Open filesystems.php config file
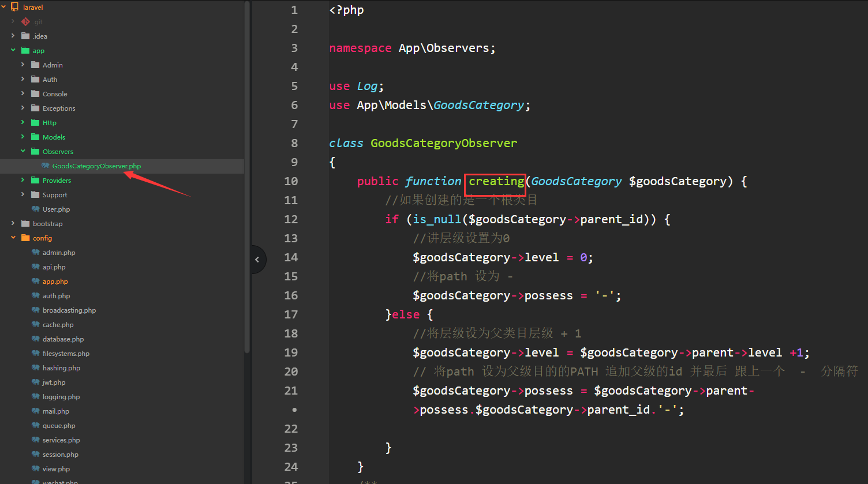 [66, 354]
